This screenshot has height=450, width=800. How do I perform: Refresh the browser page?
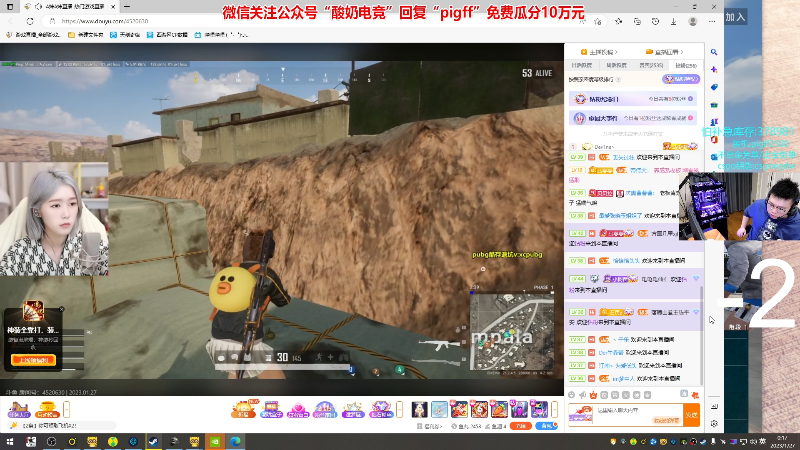[x=30, y=21]
